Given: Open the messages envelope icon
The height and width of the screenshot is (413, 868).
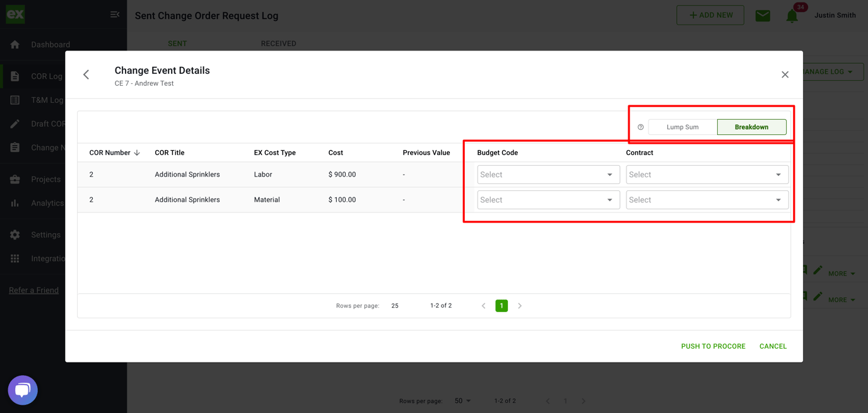Looking at the screenshot, I should point(763,15).
